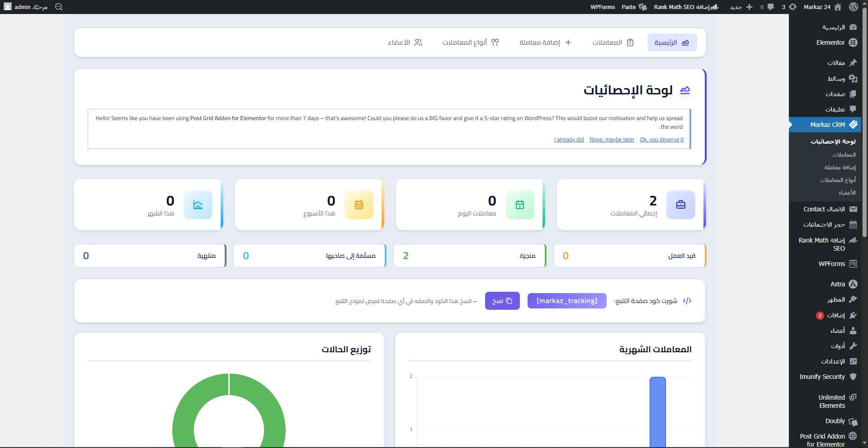The image size is (868, 448).
Task: Click the plus icon for new content
Action: [x=749, y=7]
